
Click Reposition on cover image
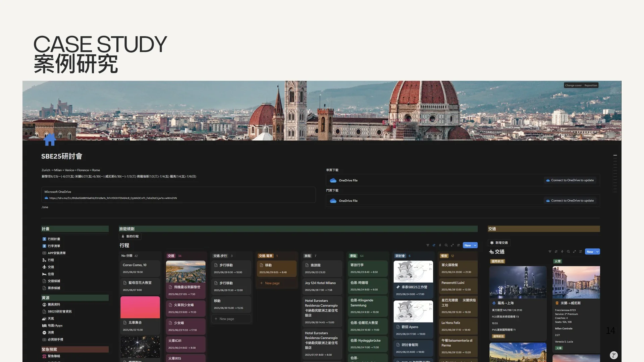[591, 85]
